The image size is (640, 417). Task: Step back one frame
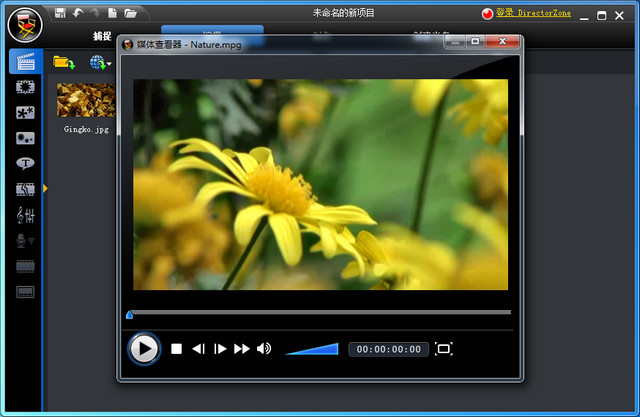click(198, 349)
